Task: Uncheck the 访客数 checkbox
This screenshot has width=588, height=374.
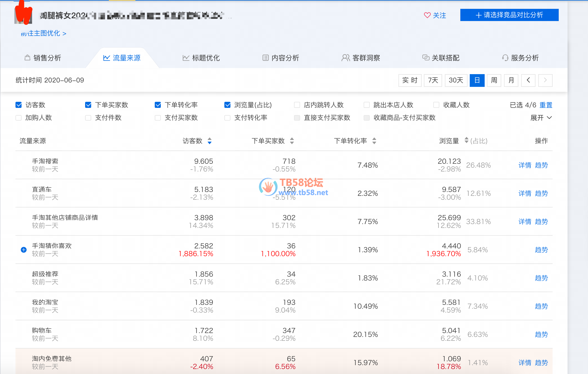Action: pyautogui.click(x=19, y=105)
